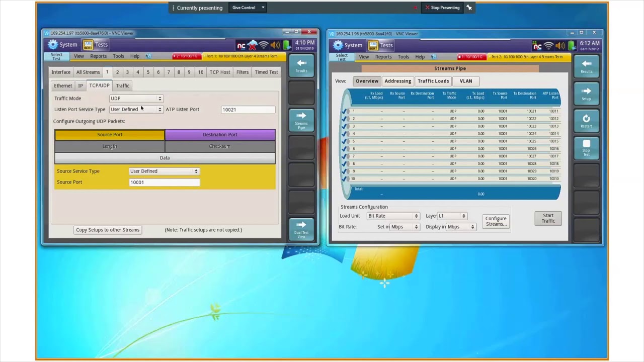Toggle checkmark for stream 3 row

345,126
